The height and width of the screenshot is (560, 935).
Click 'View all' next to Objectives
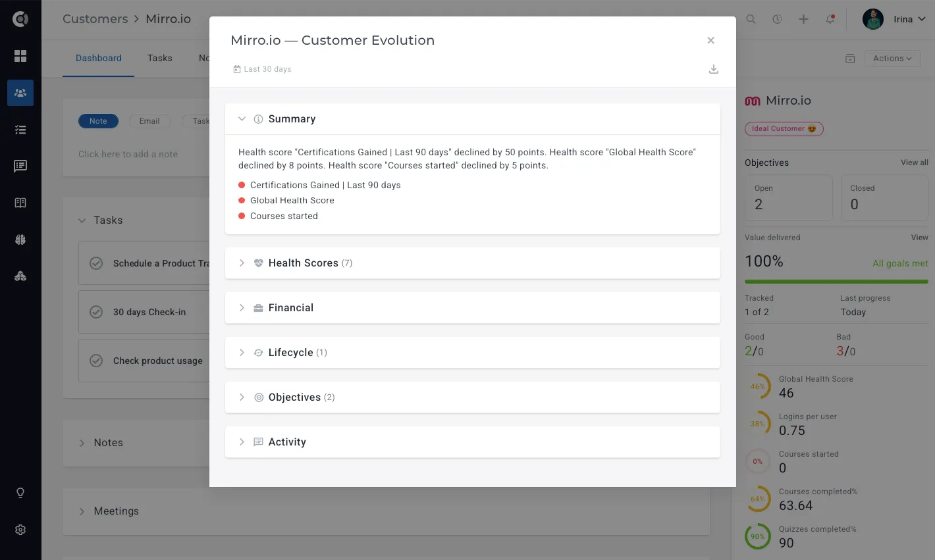[x=915, y=163]
